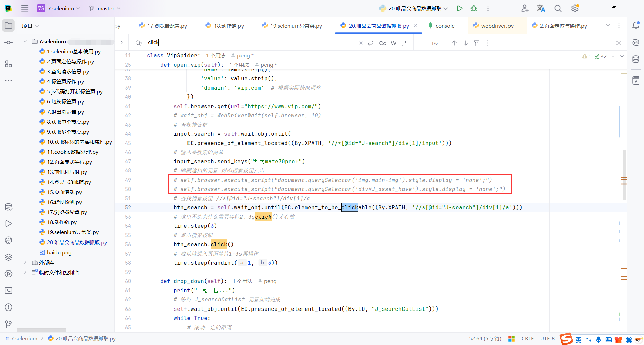
Task: Start debugging with the bug icon
Action: (474, 8)
